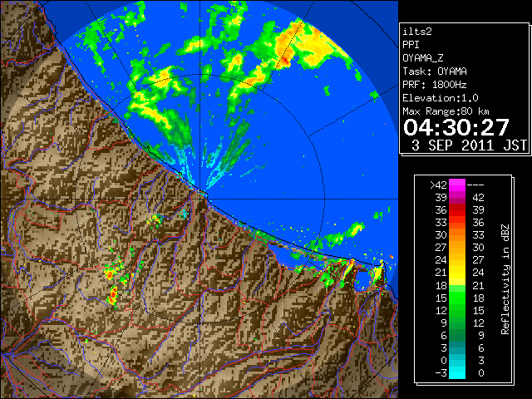
Task: Click the '3 SEP 2011 JST' date
Action: coord(469,145)
